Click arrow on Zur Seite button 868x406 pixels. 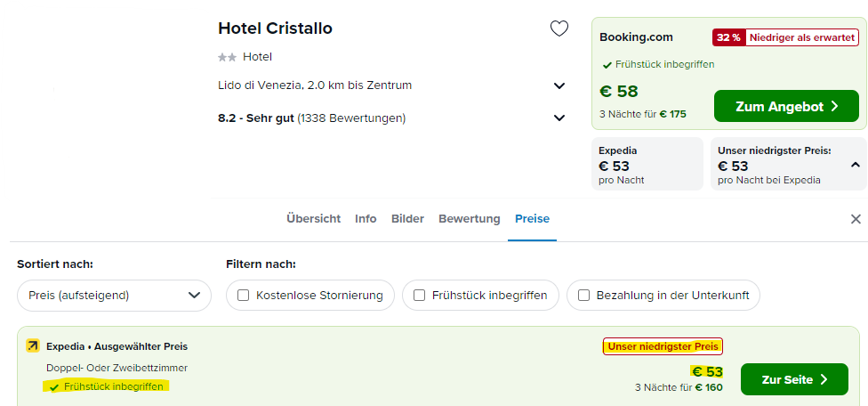tap(824, 379)
